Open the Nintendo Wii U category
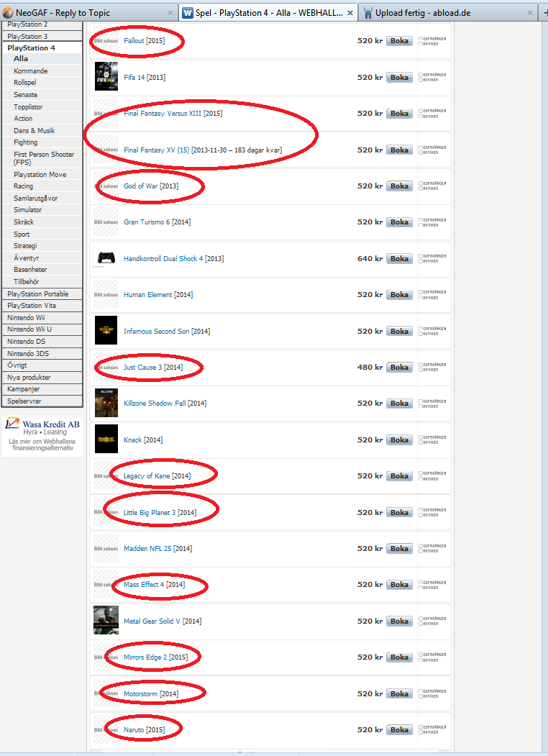The width and height of the screenshot is (548, 756). [42, 329]
